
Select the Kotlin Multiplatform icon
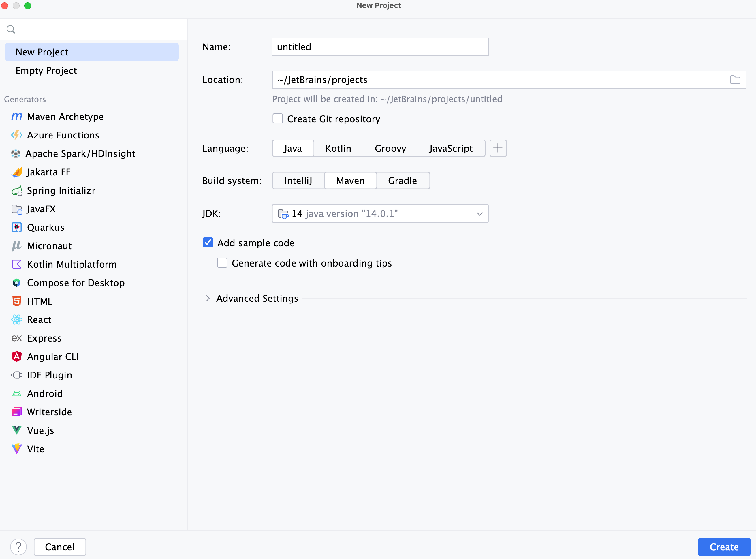[x=16, y=264]
